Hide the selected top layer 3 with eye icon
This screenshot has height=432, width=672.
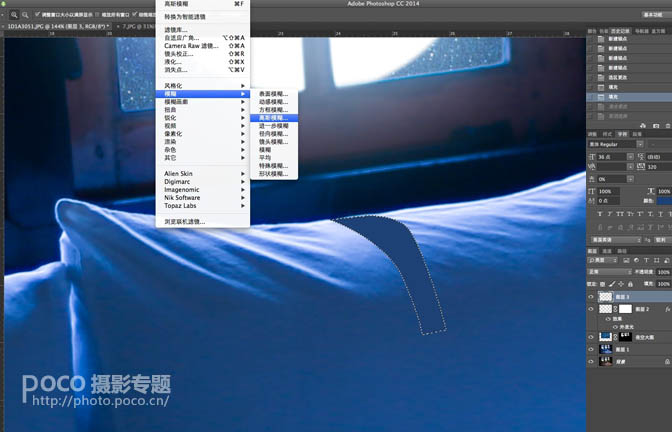pyautogui.click(x=591, y=297)
